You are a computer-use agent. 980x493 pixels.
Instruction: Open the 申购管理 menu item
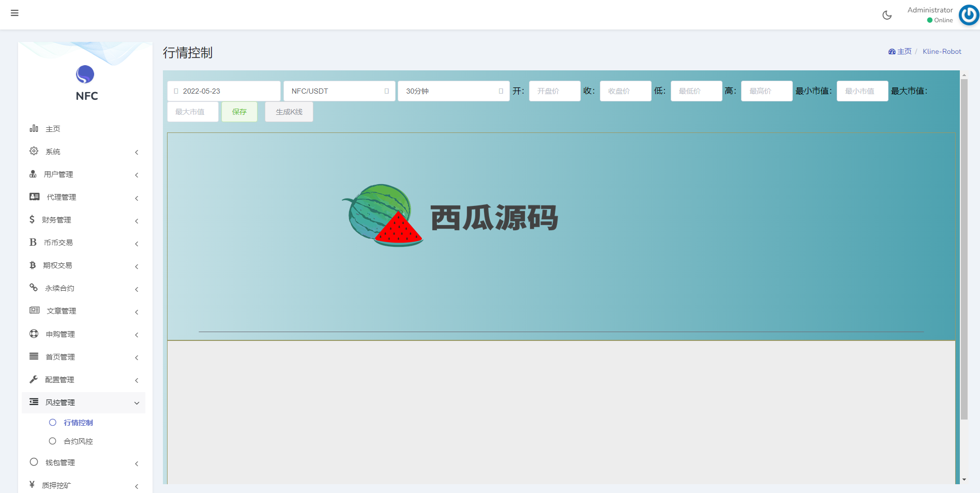coord(83,334)
